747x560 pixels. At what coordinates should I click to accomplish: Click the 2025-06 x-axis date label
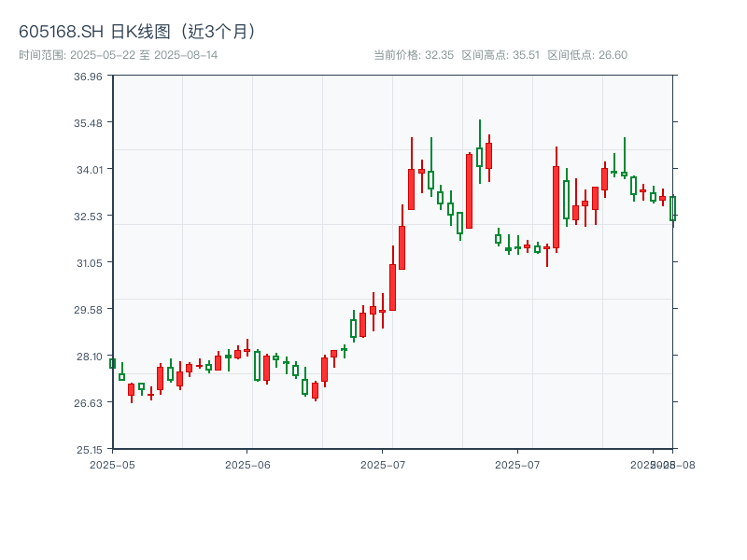click(247, 464)
